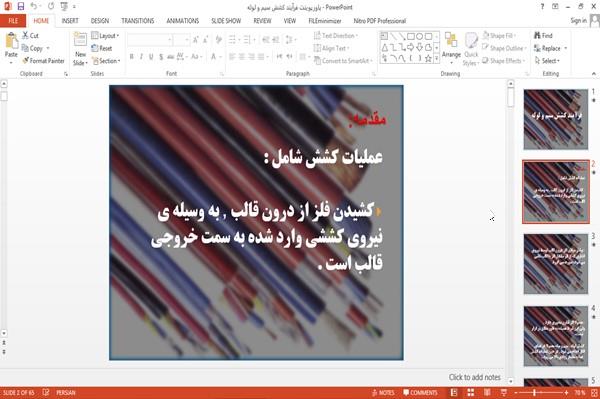The width and height of the screenshot is (600, 399).
Task: Toggle Italic formatting
Action: point(141,57)
